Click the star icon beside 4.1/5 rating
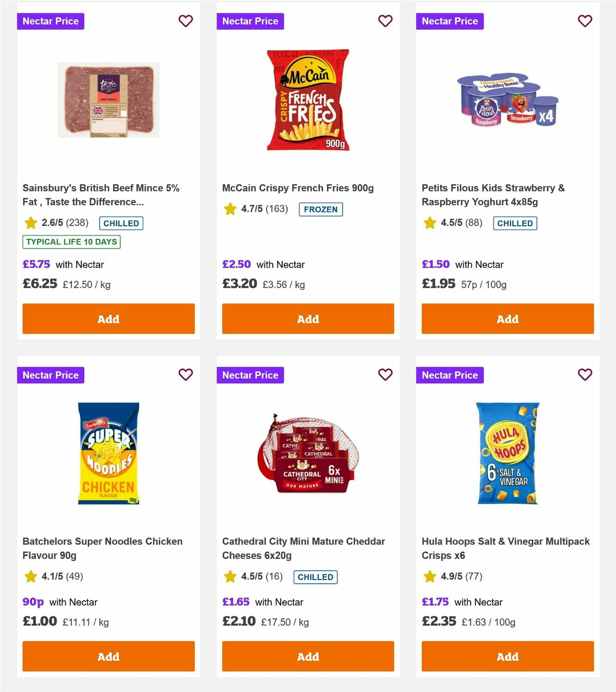Screen dimensions: 616x692 click(x=30, y=576)
